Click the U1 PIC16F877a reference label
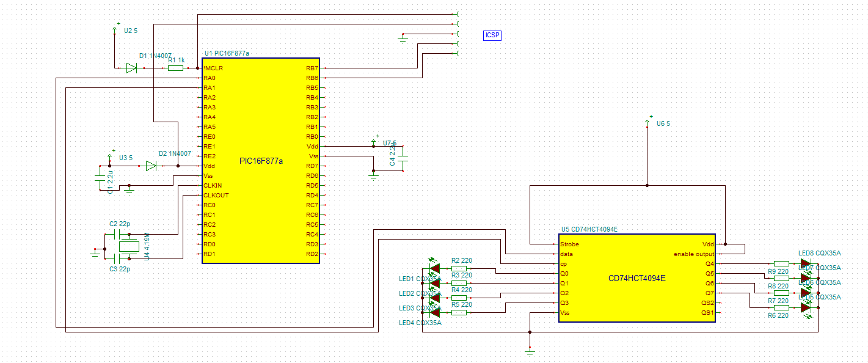Screen dimensions: 868x363 (227, 53)
